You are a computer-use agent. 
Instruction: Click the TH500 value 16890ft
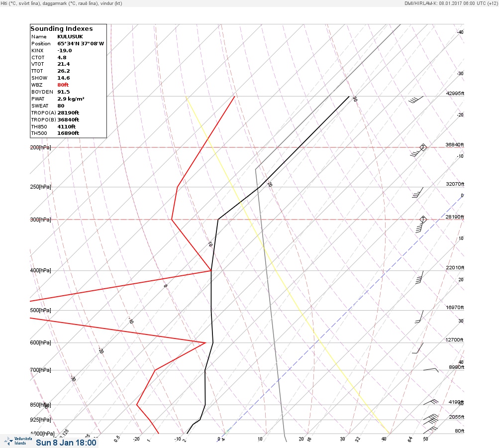coord(68,133)
